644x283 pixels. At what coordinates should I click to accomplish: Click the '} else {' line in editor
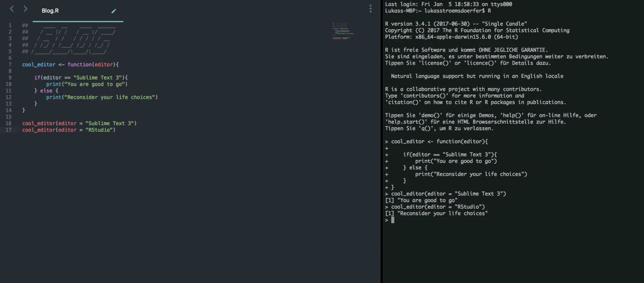coord(46,91)
